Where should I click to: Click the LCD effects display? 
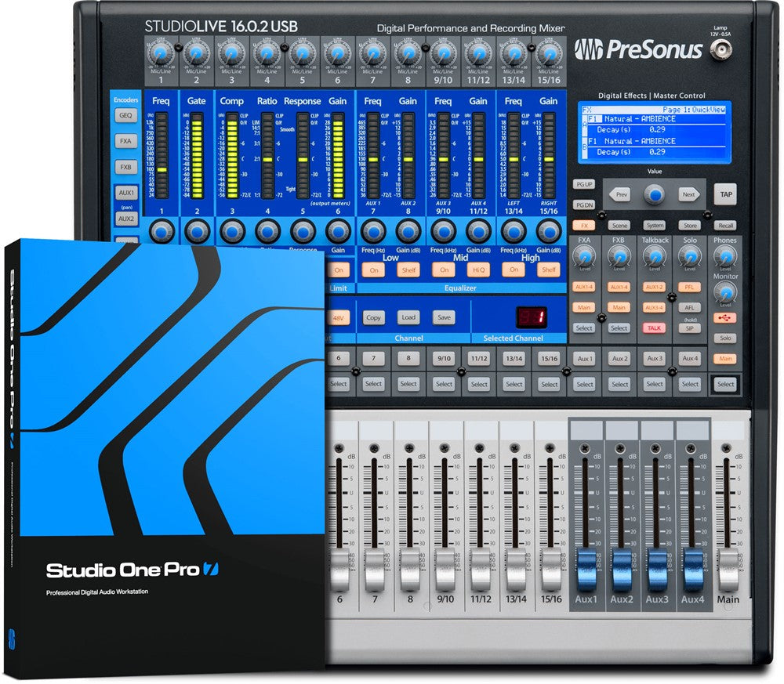click(x=655, y=132)
